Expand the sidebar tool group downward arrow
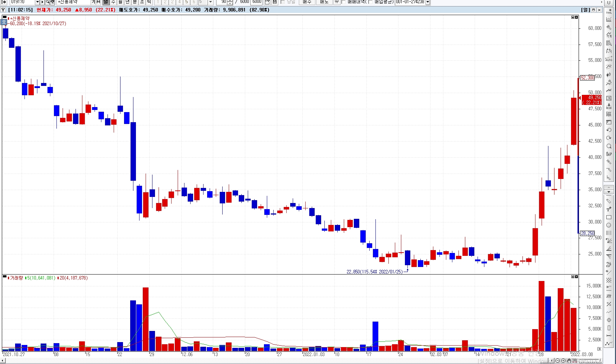 click(x=608, y=192)
